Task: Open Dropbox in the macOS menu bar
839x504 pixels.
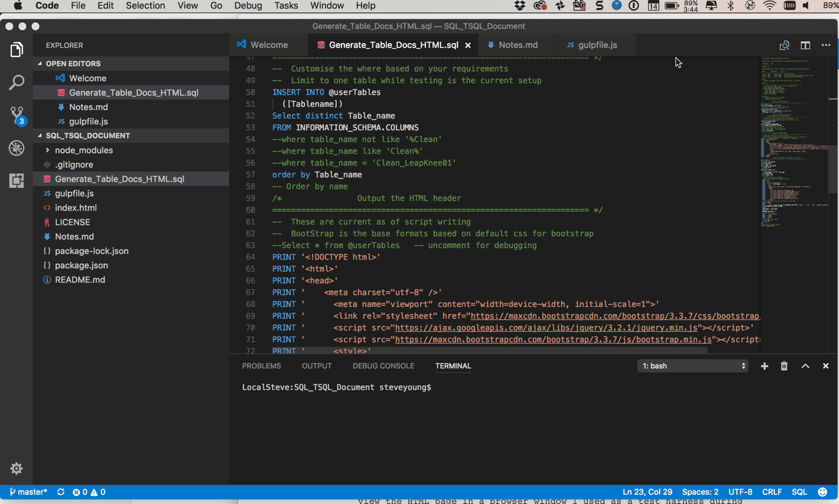Action: (x=520, y=6)
